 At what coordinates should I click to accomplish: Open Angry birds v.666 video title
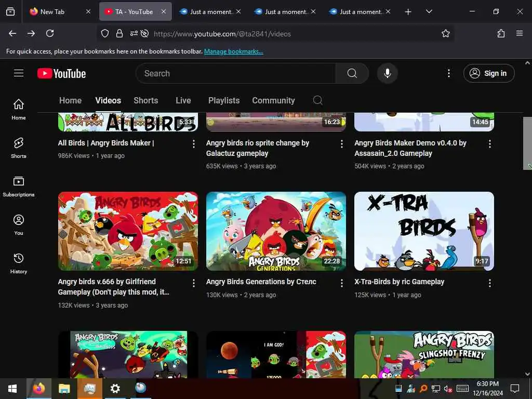click(113, 287)
